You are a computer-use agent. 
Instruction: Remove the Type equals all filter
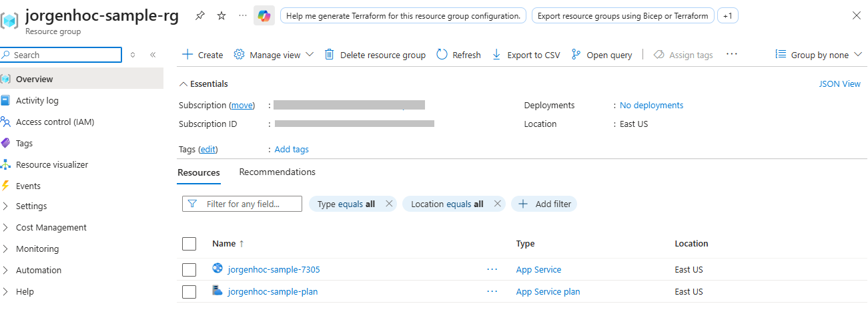pos(389,204)
